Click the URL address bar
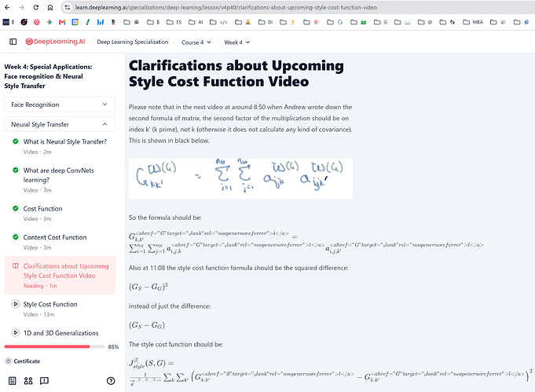 226,7
